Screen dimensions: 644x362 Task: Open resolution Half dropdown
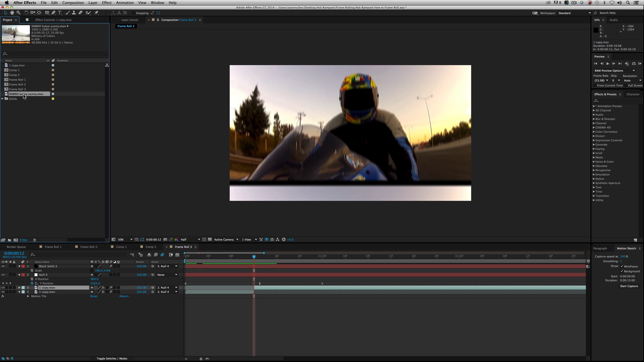pos(190,240)
